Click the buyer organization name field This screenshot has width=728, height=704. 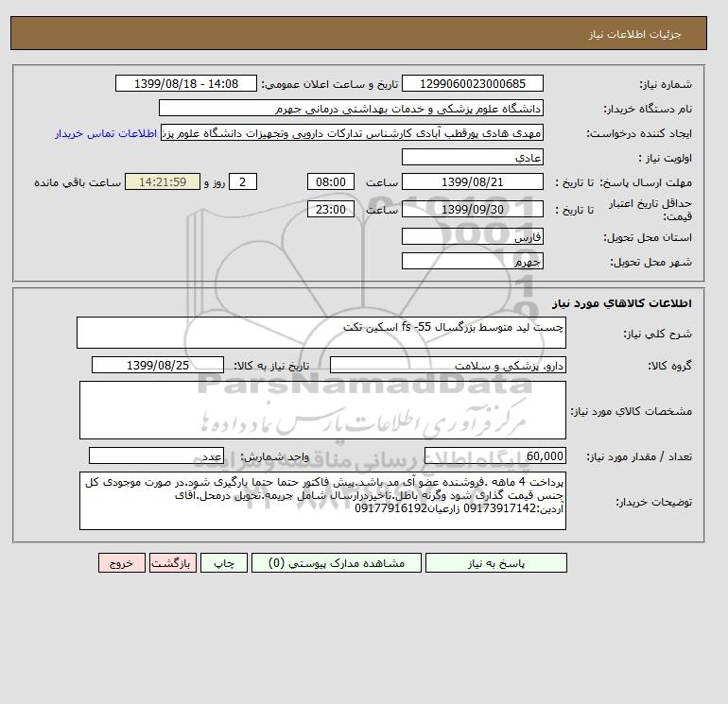tap(351, 108)
